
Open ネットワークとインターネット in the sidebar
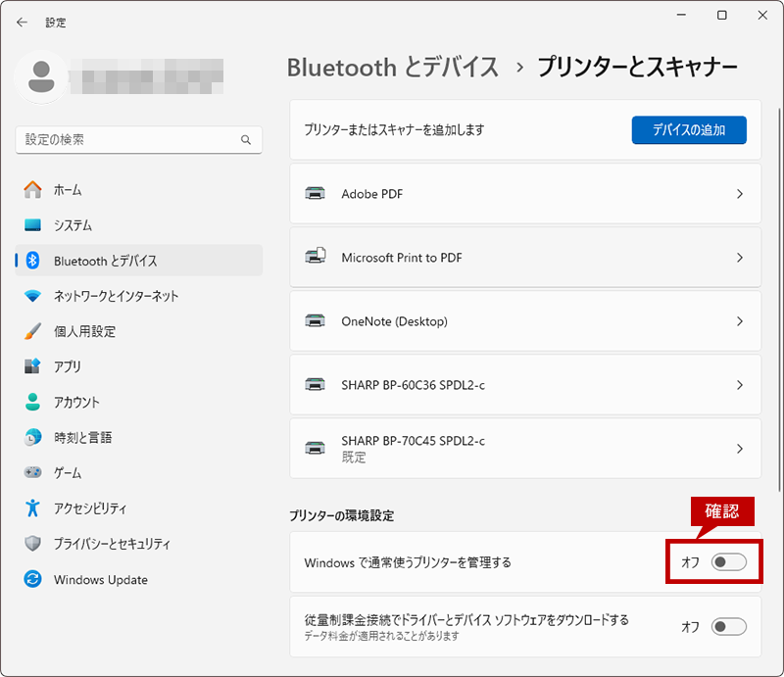116,296
